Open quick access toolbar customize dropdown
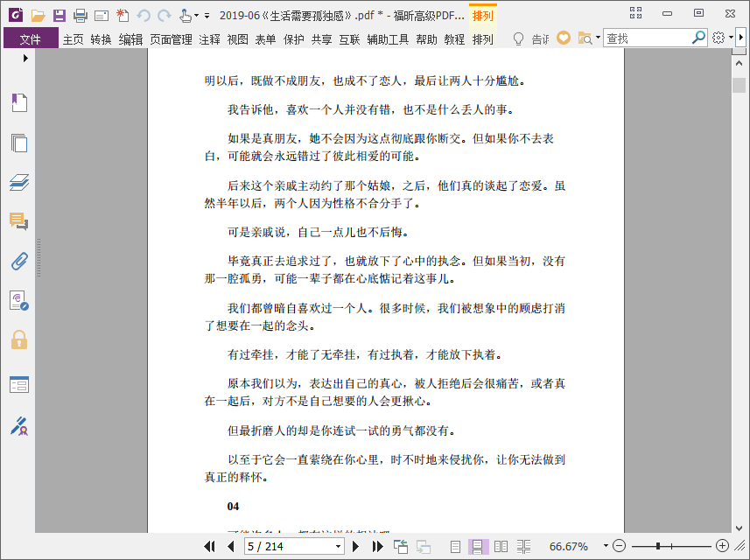The image size is (750, 560). 207,16
